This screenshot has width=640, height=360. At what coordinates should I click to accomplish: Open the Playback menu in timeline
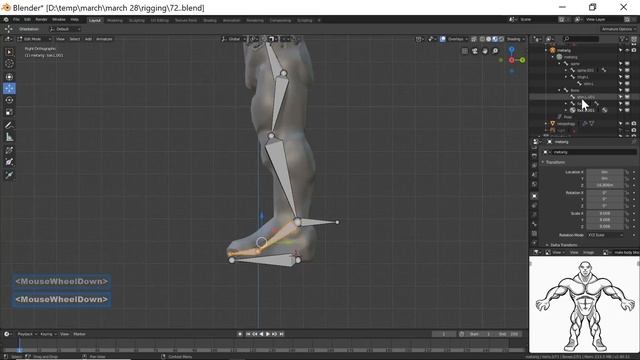click(27, 334)
